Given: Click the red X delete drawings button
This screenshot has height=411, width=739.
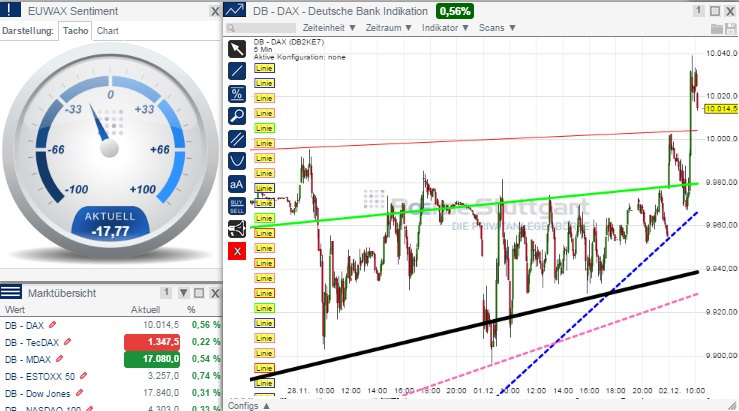Looking at the screenshot, I should click(237, 251).
